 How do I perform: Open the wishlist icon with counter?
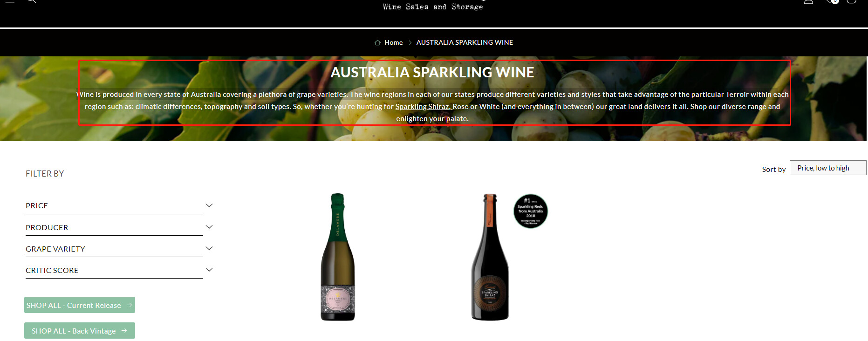pyautogui.click(x=832, y=1)
